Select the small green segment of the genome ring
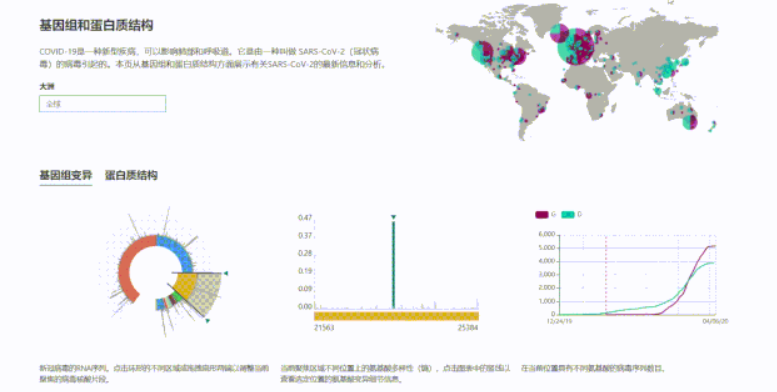The height and width of the screenshot is (392, 777). (x=176, y=297)
